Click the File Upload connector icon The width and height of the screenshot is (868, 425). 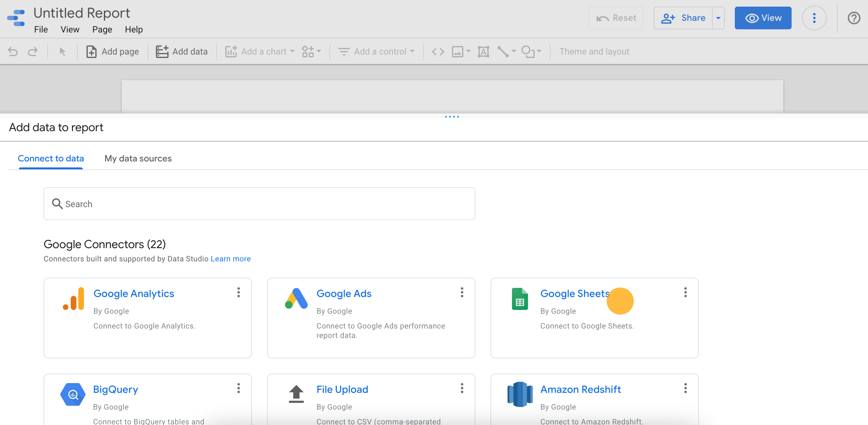click(296, 394)
